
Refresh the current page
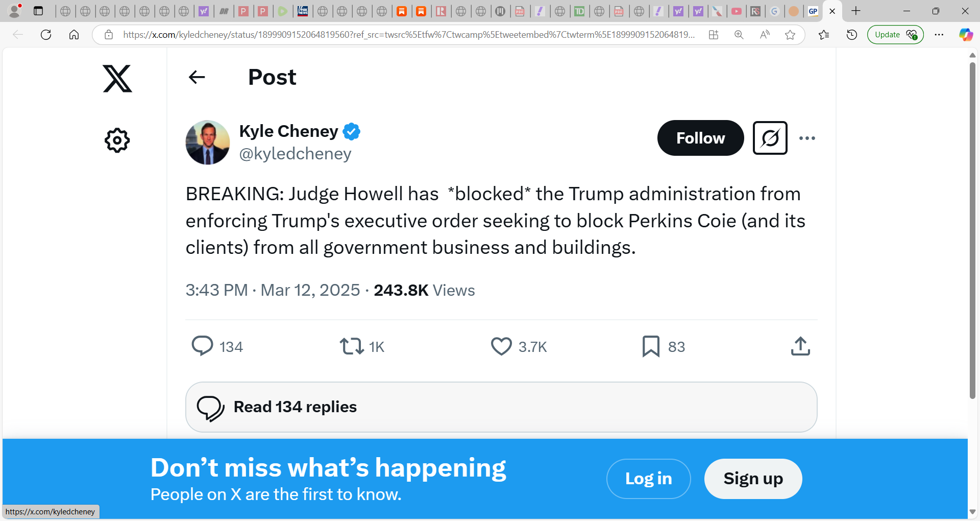click(45, 34)
